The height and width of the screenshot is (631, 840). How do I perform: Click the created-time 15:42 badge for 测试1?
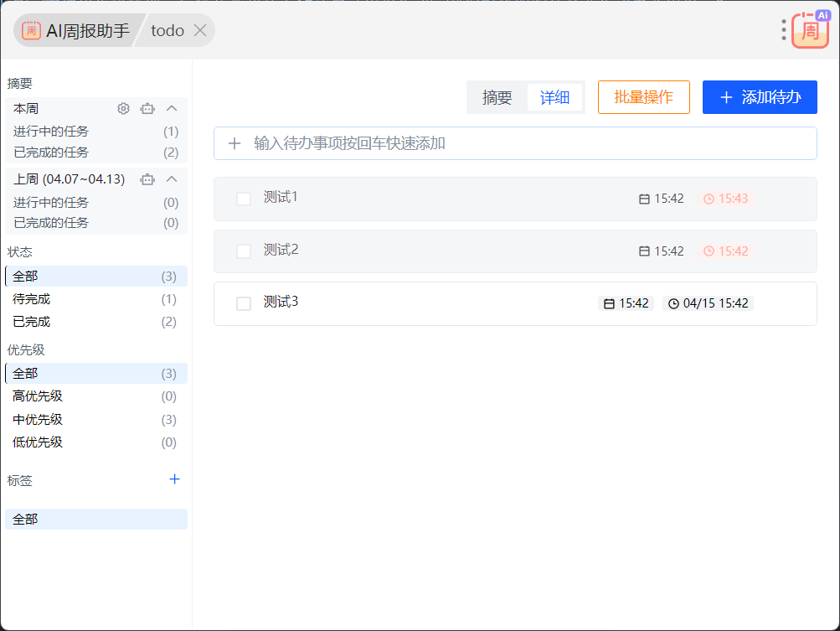point(662,199)
